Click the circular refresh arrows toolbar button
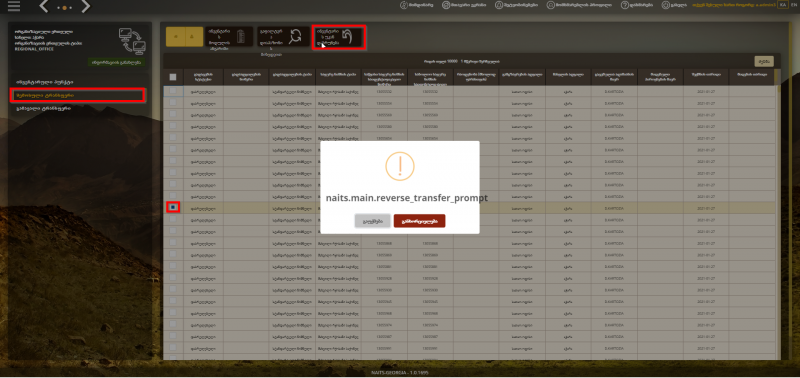The image size is (800, 378). tap(283, 37)
